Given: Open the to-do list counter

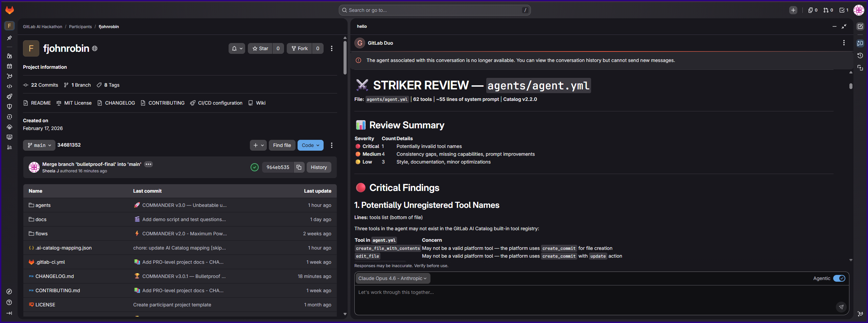Looking at the screenshot, I should pyautogui.click(x=844, y=10).
